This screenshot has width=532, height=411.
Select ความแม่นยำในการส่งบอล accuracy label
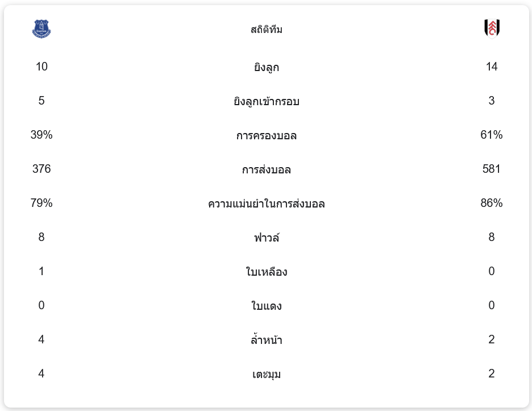click(266, 204)
